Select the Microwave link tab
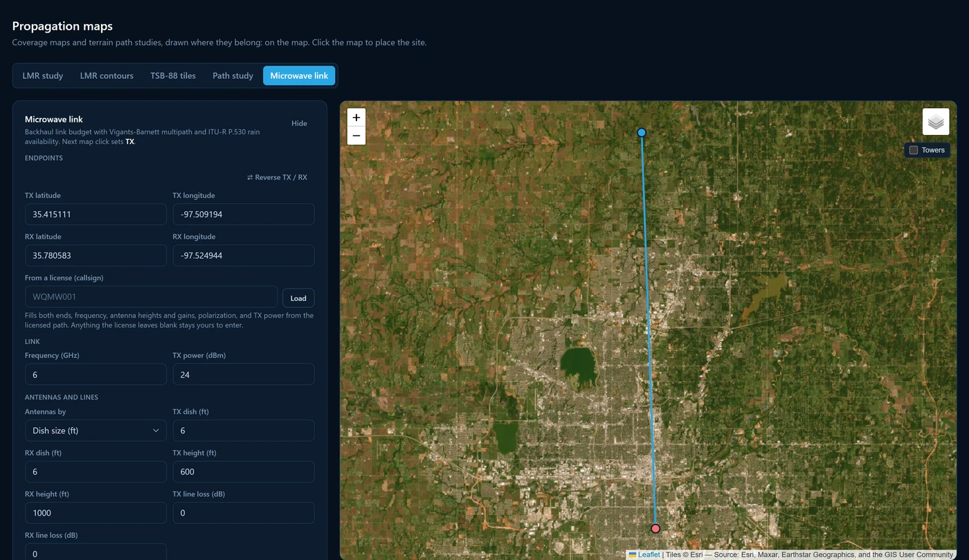969x560 pixels. point(299,75)
